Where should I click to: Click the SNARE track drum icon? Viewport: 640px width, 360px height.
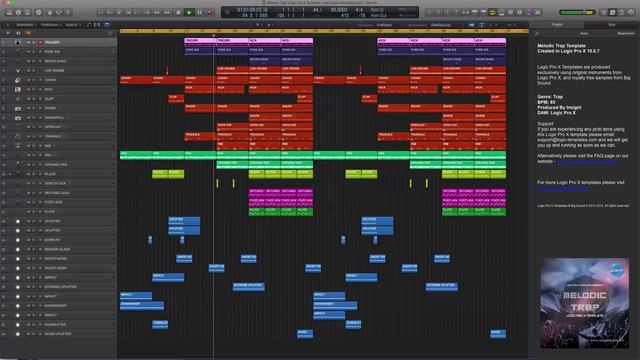click(18, 108)
